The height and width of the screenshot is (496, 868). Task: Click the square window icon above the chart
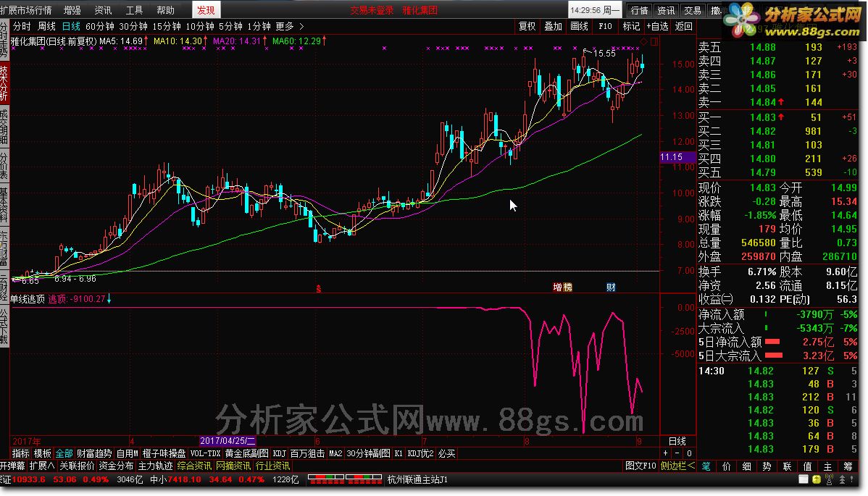654,41
